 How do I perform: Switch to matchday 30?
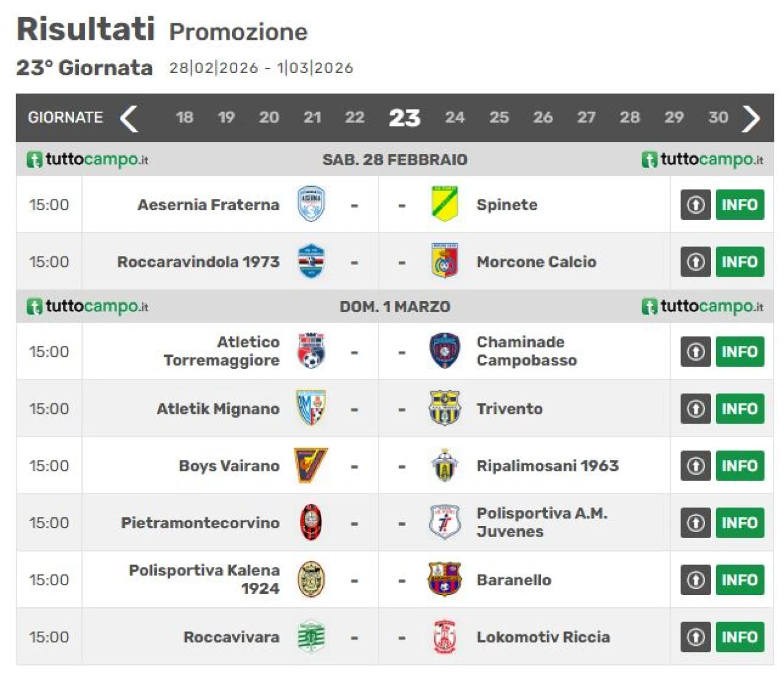[x=718, y=118]
